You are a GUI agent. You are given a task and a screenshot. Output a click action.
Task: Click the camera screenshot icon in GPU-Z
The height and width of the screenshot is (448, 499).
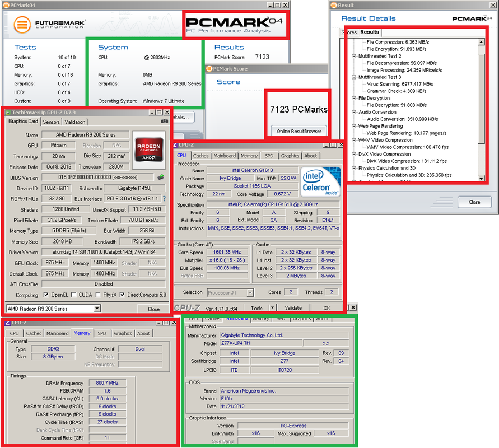tap(164, 121)
